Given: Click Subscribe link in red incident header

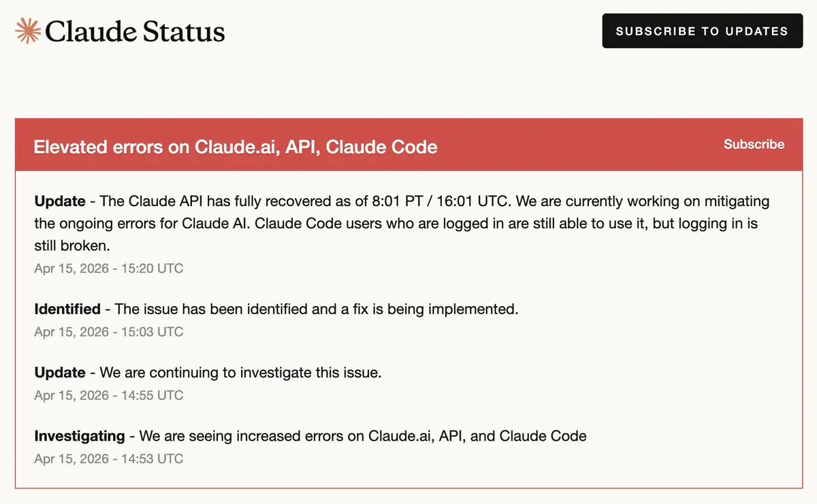Looking at the screenshot, I should 754,144.
